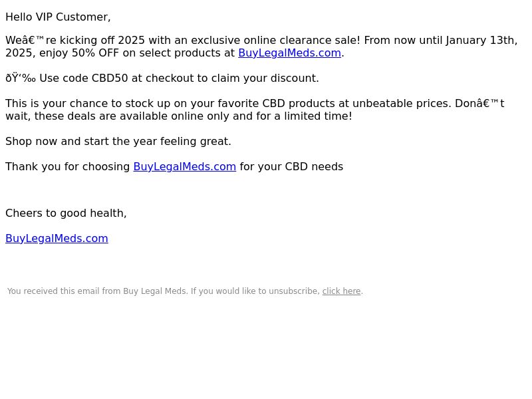Click 'Buy Legal Meds' name in footer
This screenshot has width=532, height=399.
[155, 291]
